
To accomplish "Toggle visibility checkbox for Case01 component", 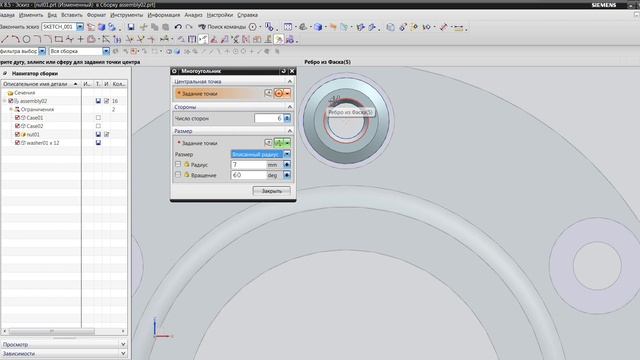I will [17, 118].
